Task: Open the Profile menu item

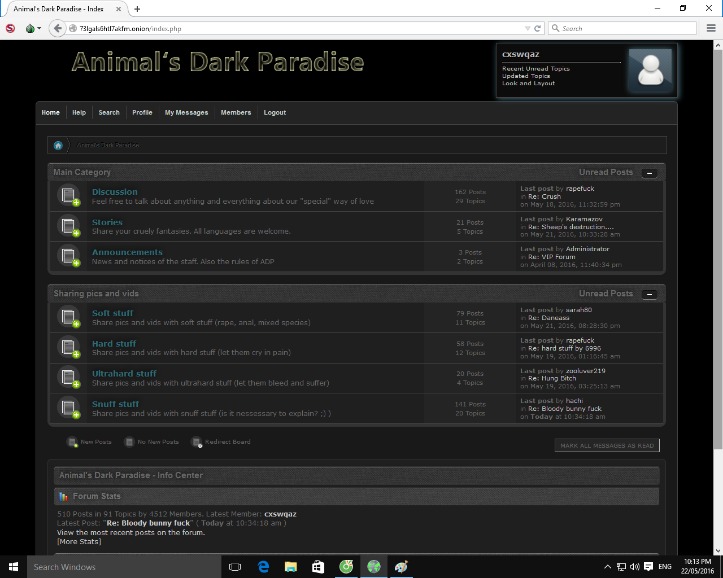Action: pyautogui.click(x=142, y=112)
